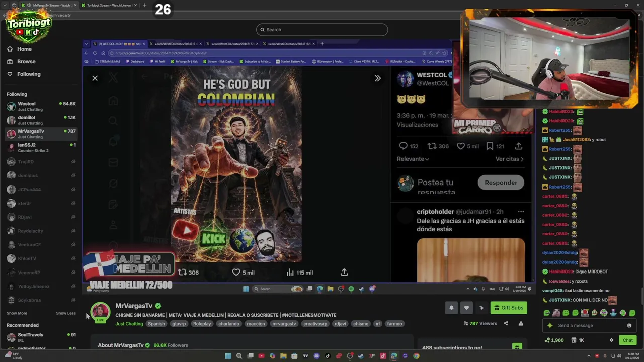This screenshot has height=362, width=644.
Task: Open Browse in the Kick sidebar
Action: pyautogui.click(x=21, y=61)
